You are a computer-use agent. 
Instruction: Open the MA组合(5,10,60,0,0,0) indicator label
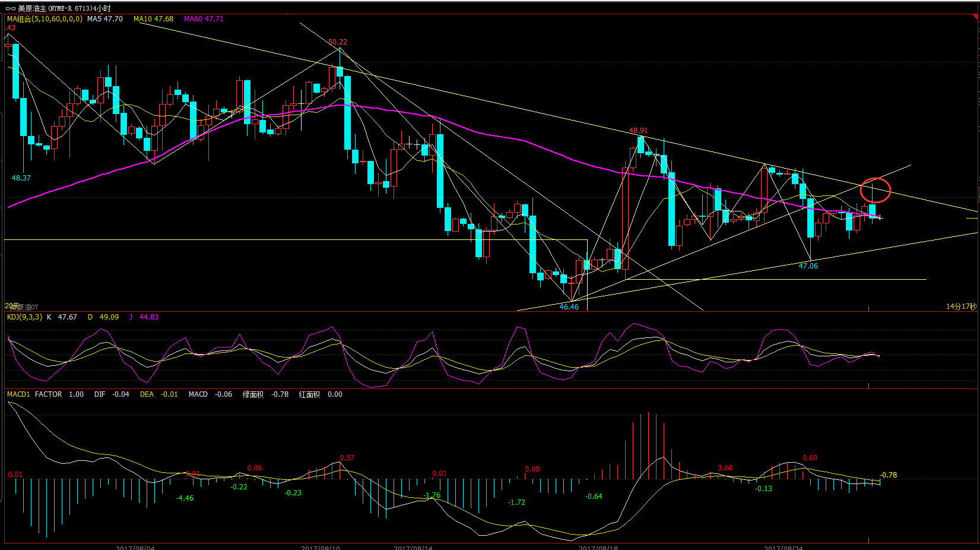tap(45, 19)
